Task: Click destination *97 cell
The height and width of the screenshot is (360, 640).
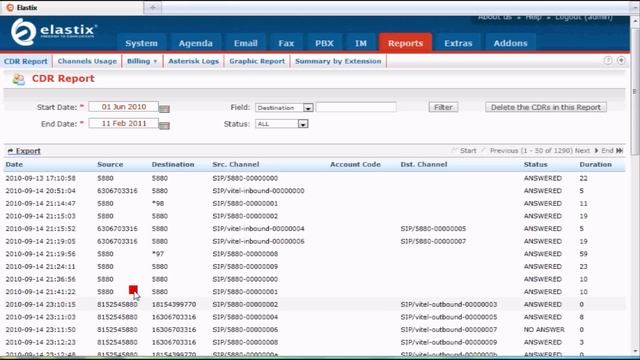Action: pos(158,254)
